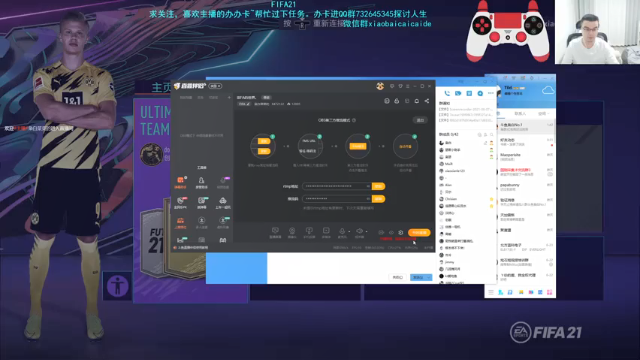Open mode dropdown pill beside streaming app logo
Viewport: 640px width, 360px height.
pos(215,86)
